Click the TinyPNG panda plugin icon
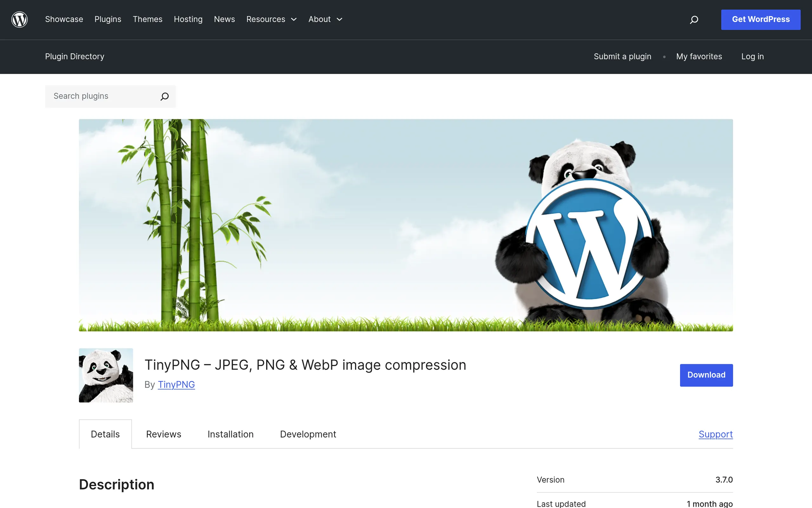The height and width of the screenshot is (508, 812). tap(106, 375)
